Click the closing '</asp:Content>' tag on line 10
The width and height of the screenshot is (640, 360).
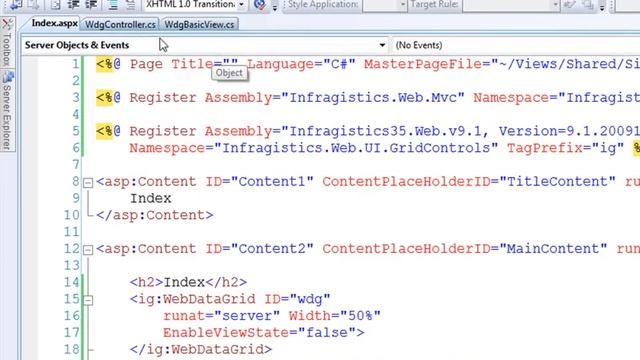[x=155, y=215]
